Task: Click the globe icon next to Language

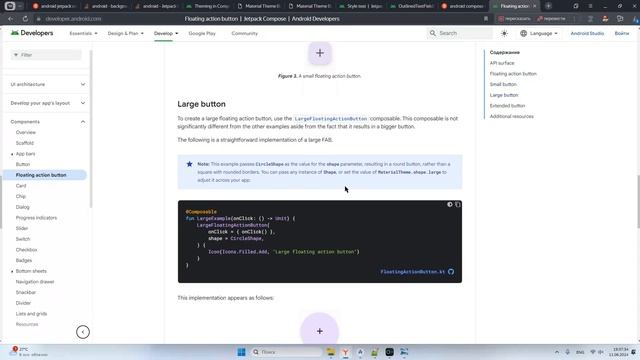Action: [523, 33]
